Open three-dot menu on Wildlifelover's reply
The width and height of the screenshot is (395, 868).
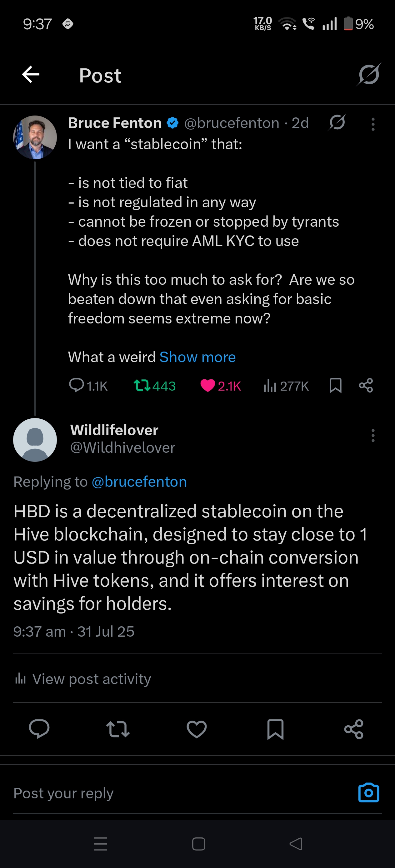coord(373,435)
